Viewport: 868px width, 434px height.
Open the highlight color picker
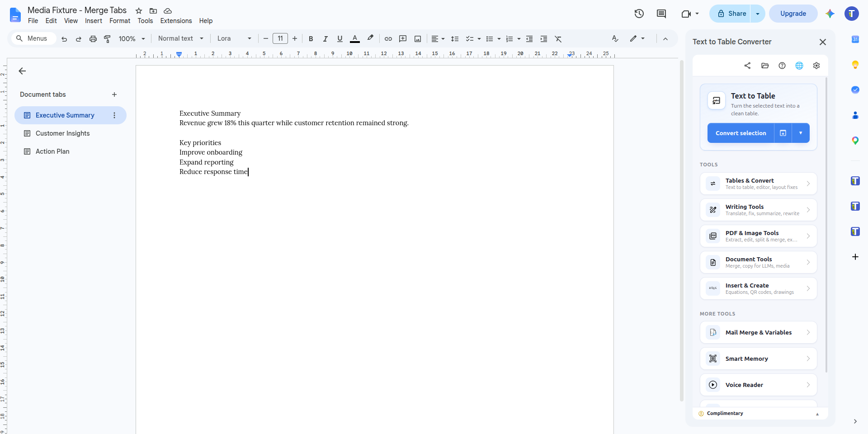[370, 39]
